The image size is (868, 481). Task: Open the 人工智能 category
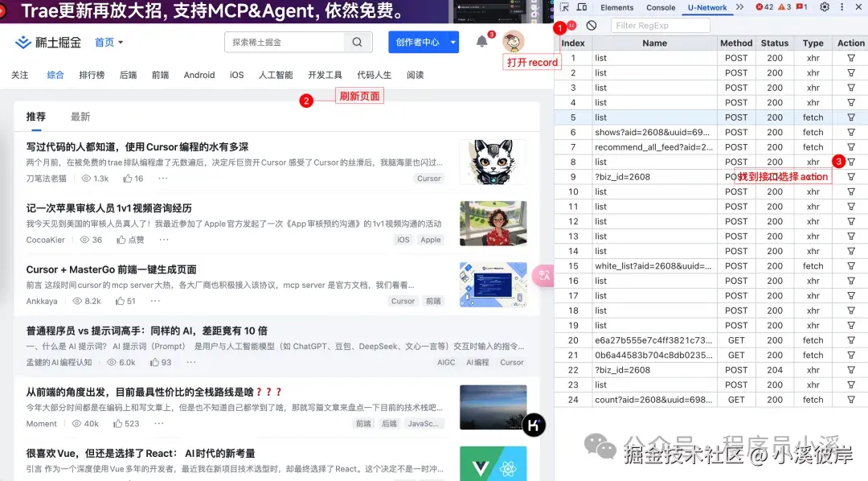276,75
